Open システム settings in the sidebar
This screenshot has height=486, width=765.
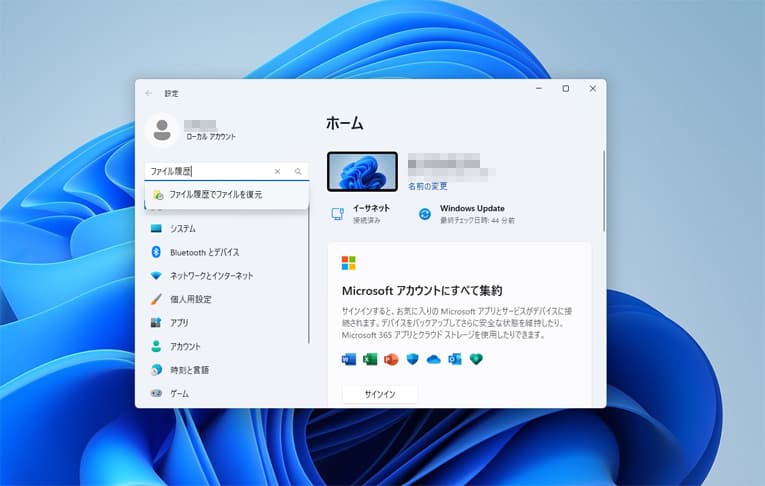click(x=182, y=228)
